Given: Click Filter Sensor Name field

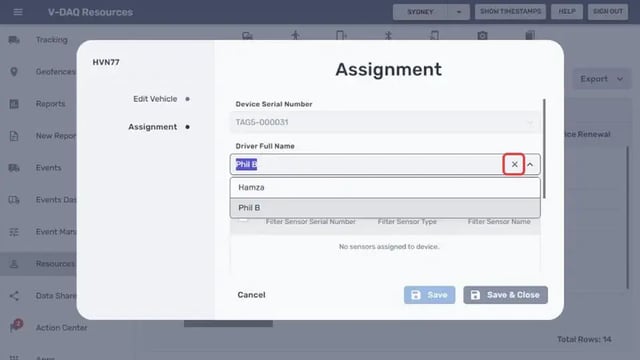Looking at the screenshot, I should tap(499, 222).
